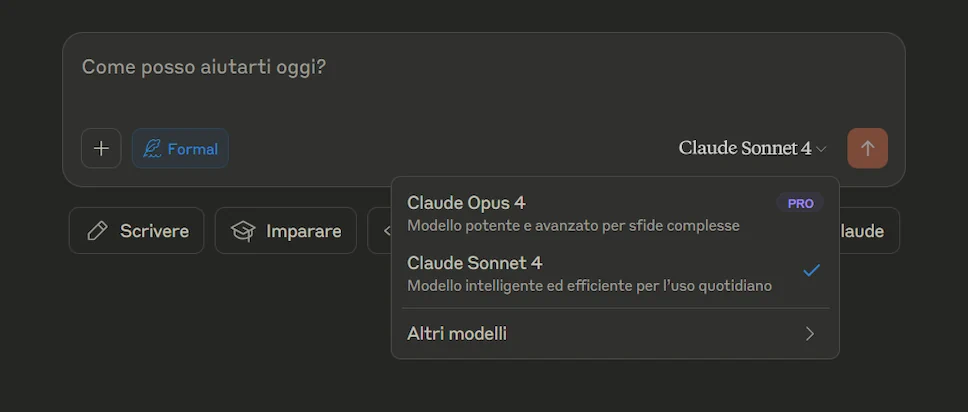Click the graduation cap icon beside Imparare
This screenshot has height=412, width=968.
point(243,231)
